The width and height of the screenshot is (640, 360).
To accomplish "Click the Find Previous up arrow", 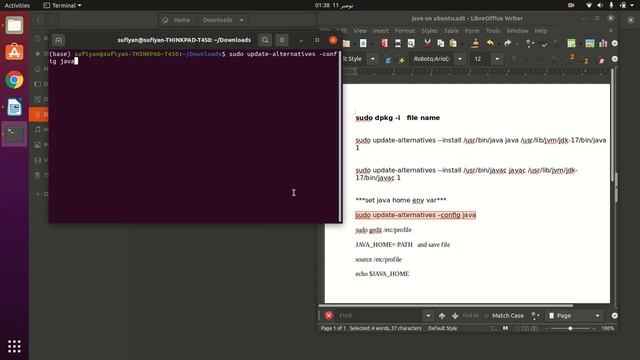I will coord(442,316).
